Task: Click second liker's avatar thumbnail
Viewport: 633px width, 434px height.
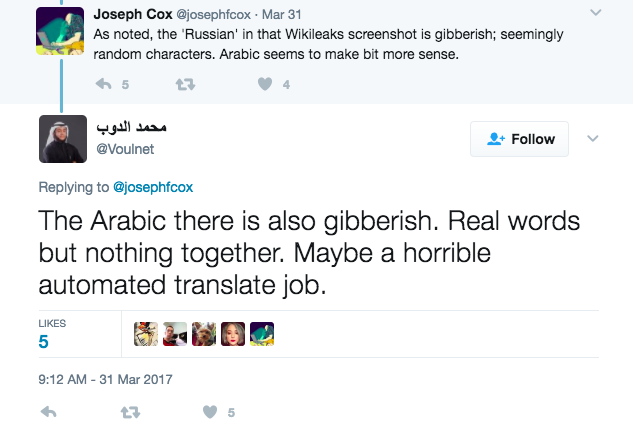Action: pos(175,335)
